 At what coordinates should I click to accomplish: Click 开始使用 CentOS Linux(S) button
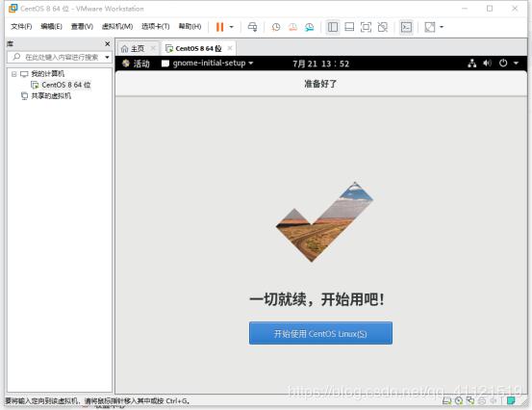click(x=320, y=333)
